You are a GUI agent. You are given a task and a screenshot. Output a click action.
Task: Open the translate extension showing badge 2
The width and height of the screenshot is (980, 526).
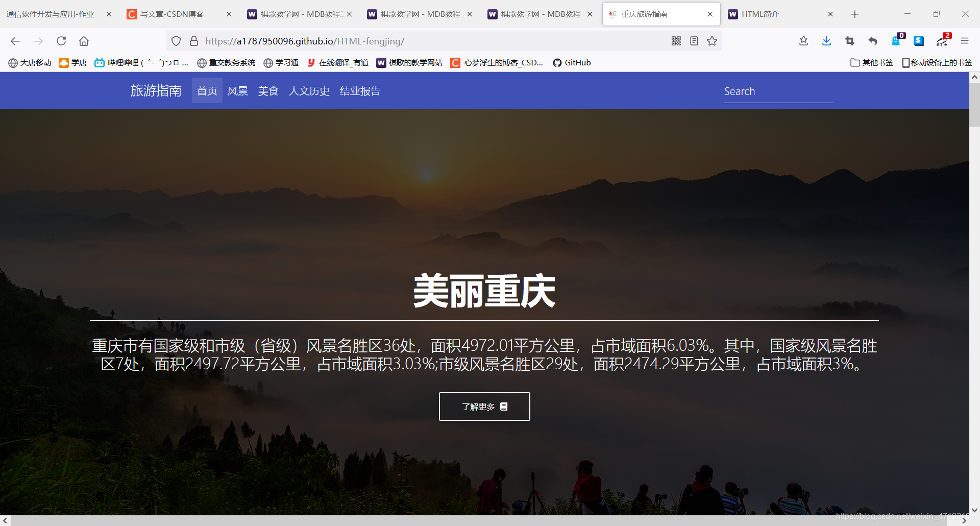click(x=942, y=41)
